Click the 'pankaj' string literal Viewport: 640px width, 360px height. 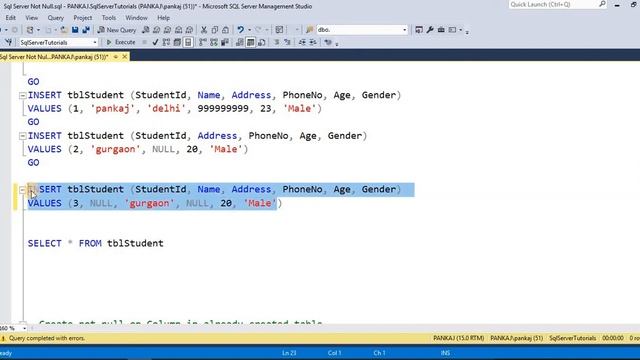(112, 109)
